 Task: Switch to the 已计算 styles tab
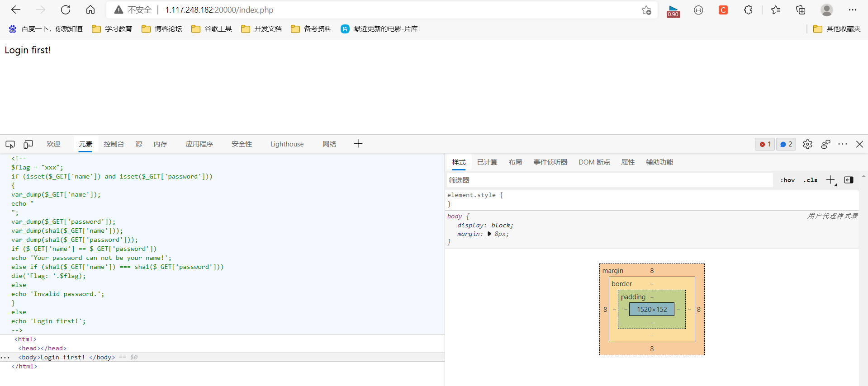coord(487,162)
